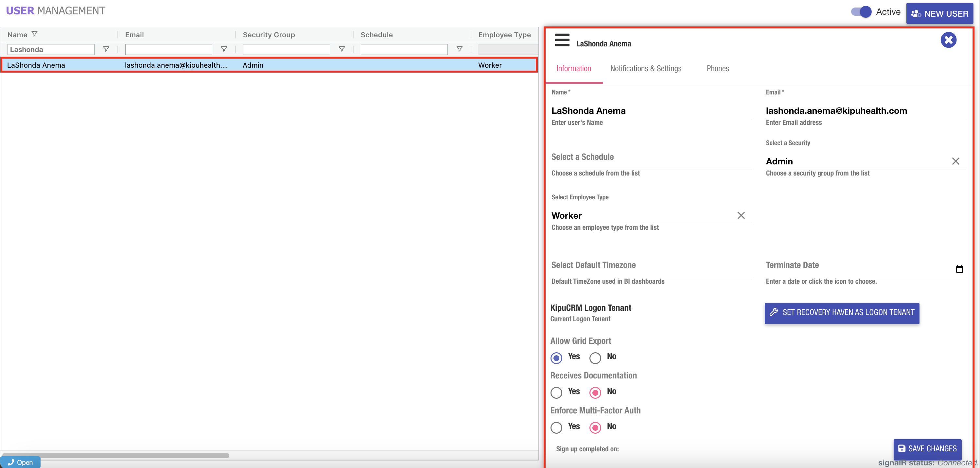Click the Security Group column filter icon

[341, 49]
